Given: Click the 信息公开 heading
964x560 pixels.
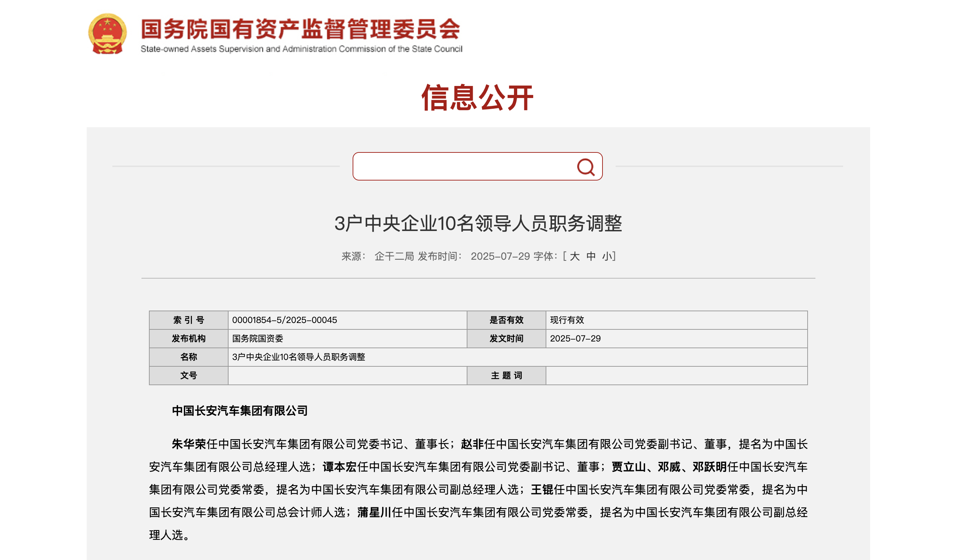Looking at the screenshot, I should [x=477, y=98].
